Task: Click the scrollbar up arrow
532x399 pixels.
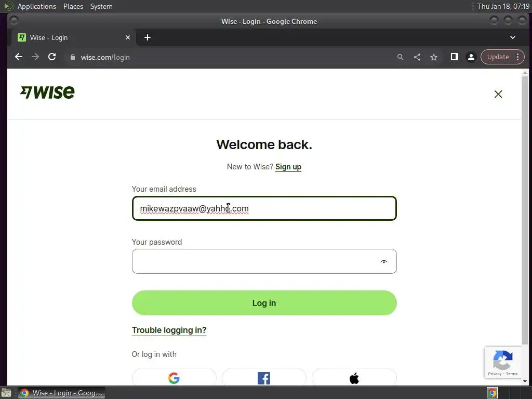Action: coord(525,73)
